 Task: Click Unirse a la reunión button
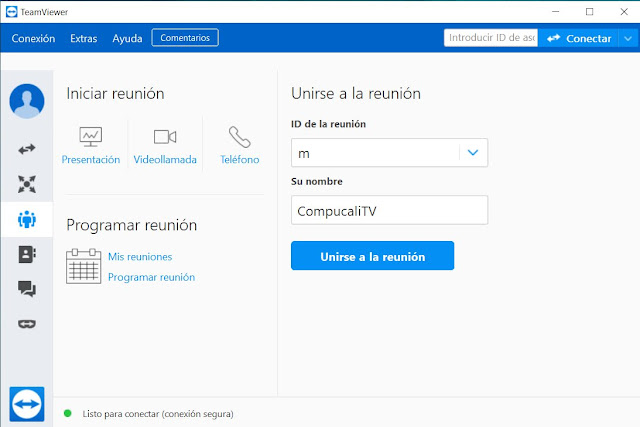pyautogui.click(x=372, y=256)
